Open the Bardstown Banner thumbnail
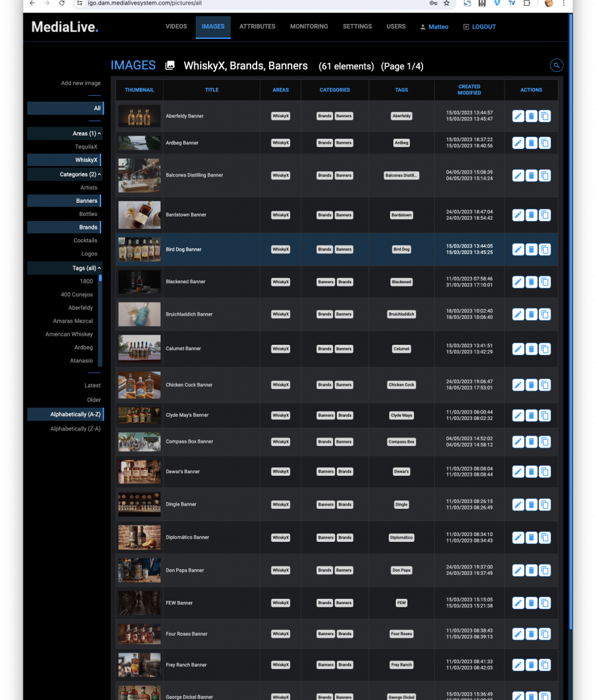The width and height of the screenshot is (596, 700). 139,215
